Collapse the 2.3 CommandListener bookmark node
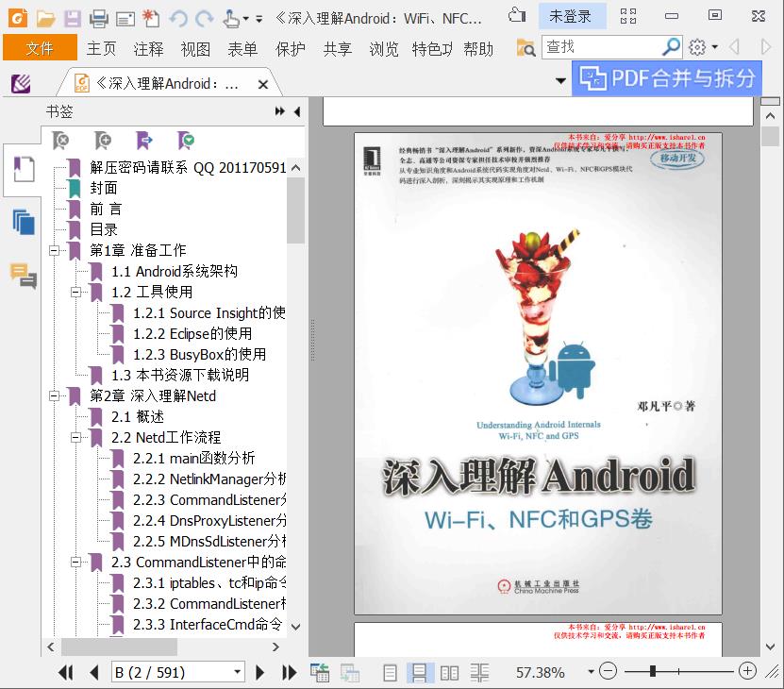The height and width of the screenshot is (689, 784). tap(75, 562)
